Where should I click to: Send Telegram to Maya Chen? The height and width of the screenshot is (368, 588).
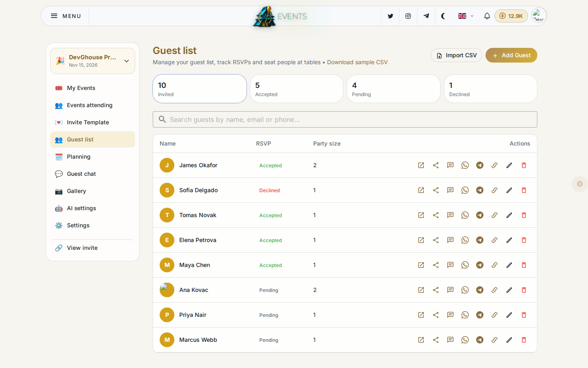(x=480, y=265)
